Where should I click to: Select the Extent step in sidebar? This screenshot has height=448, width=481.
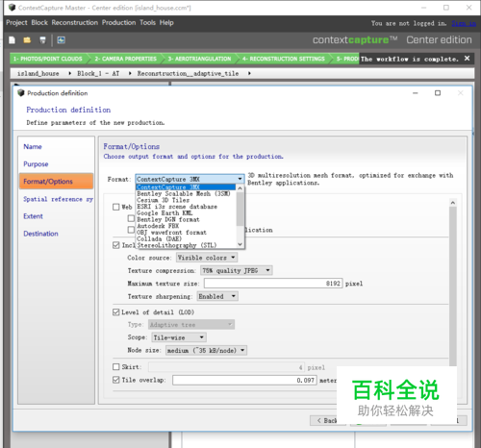[33, 216]
